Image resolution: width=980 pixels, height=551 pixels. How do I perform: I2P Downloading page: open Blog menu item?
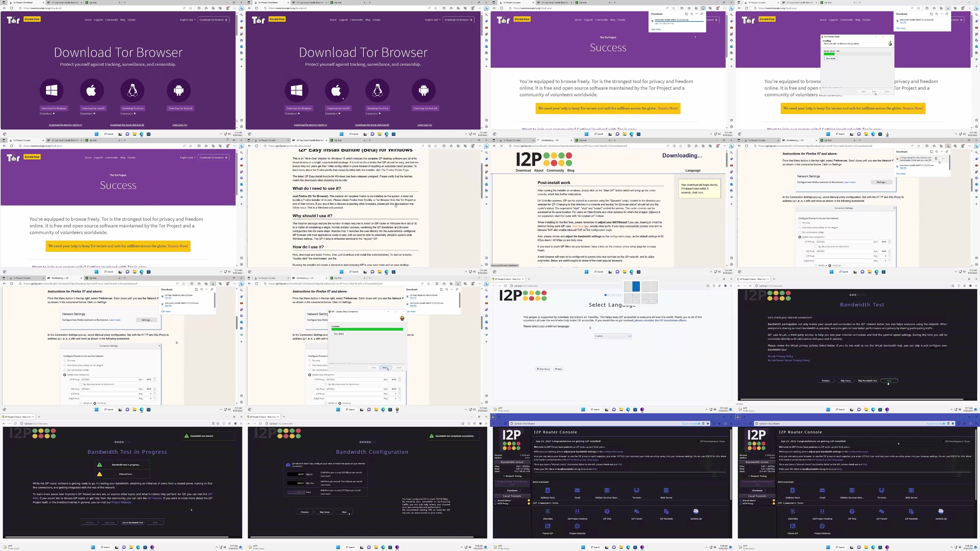(571, 171)
